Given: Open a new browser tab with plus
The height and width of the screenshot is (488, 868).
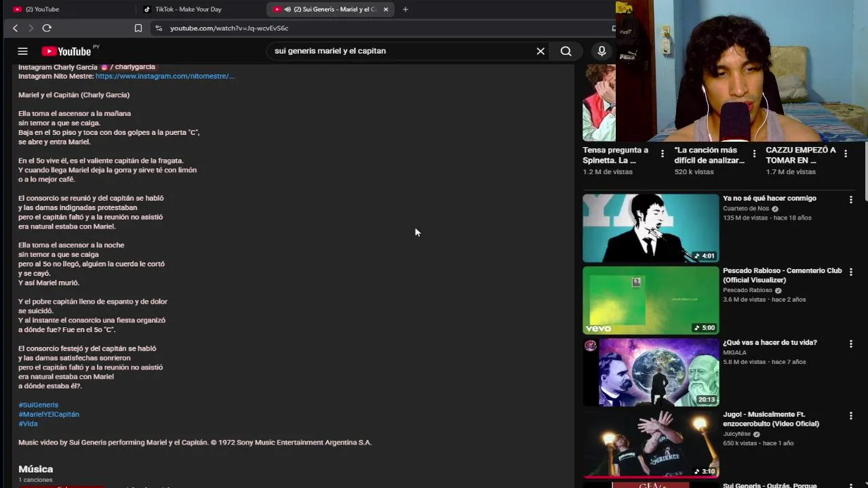Looking at the screenshot, I should 406,9.
